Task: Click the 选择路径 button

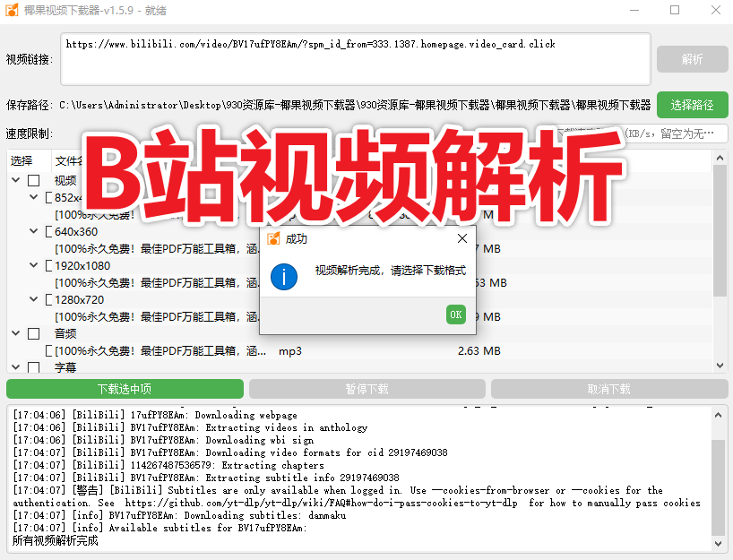Action: coord(692,105)
